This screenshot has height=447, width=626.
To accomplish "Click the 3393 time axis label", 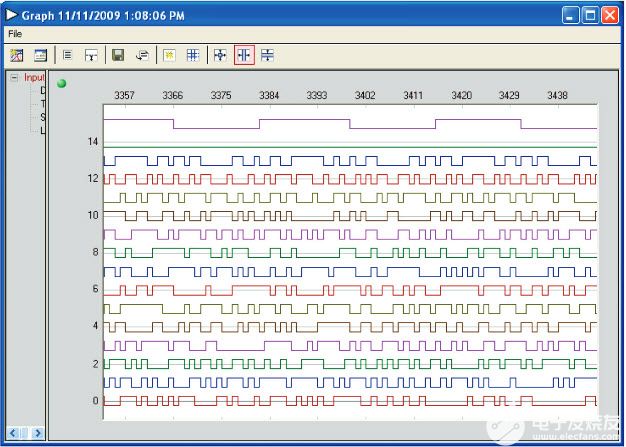I will coord(317,95).
